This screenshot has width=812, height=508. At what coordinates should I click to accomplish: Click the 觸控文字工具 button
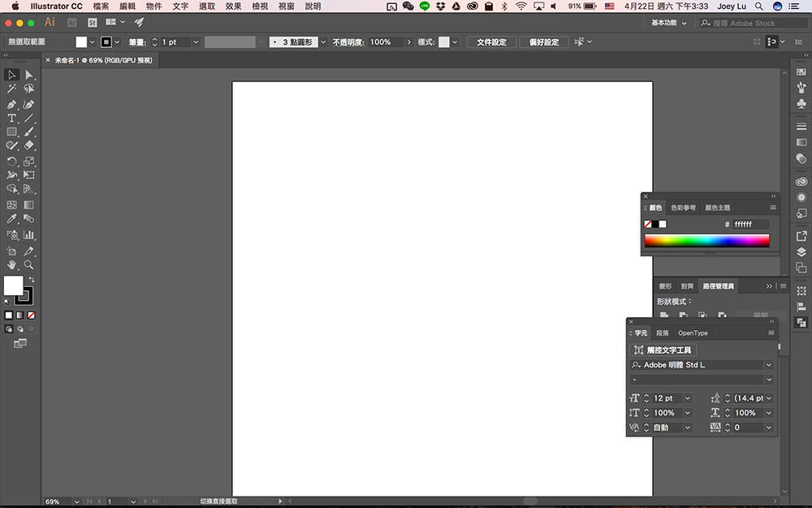663,350
